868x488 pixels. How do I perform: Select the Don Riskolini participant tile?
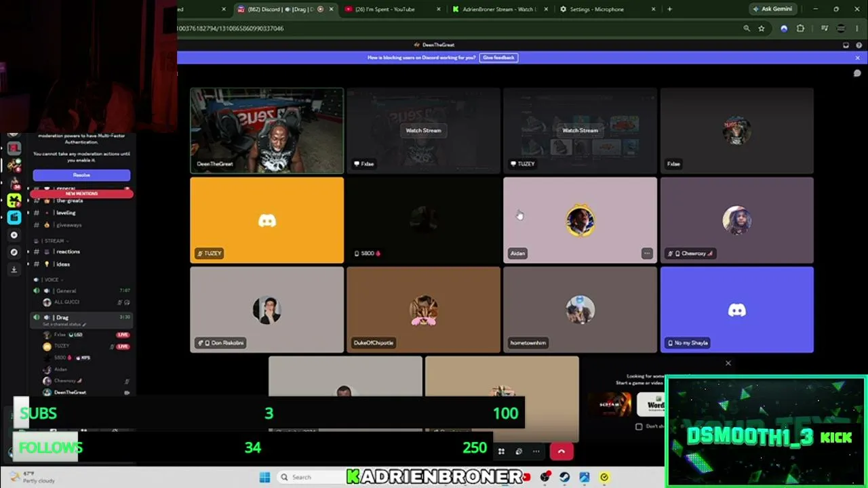pos(267,310)
